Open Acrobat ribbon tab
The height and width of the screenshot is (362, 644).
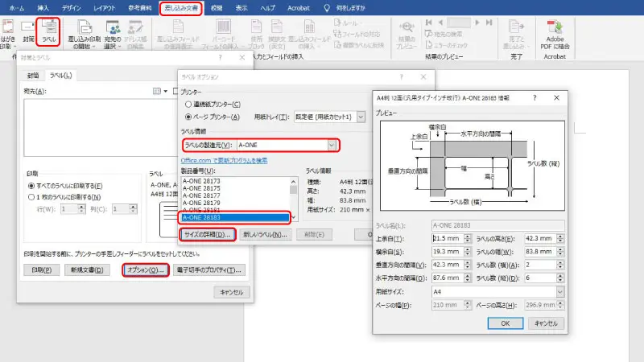[298, 8]
